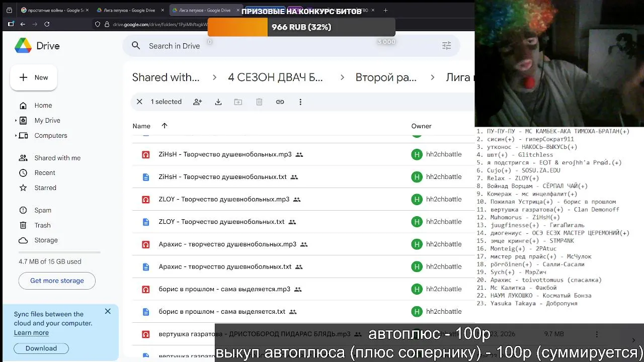Open a new browser tab with plus button
Viewport: 644px width, 362px height.
coord(385,10)
